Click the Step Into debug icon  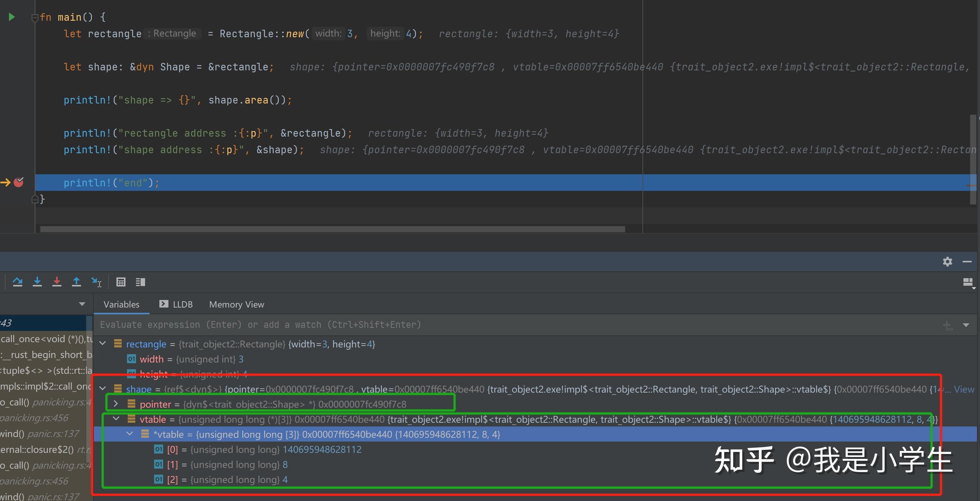point(37,282)
